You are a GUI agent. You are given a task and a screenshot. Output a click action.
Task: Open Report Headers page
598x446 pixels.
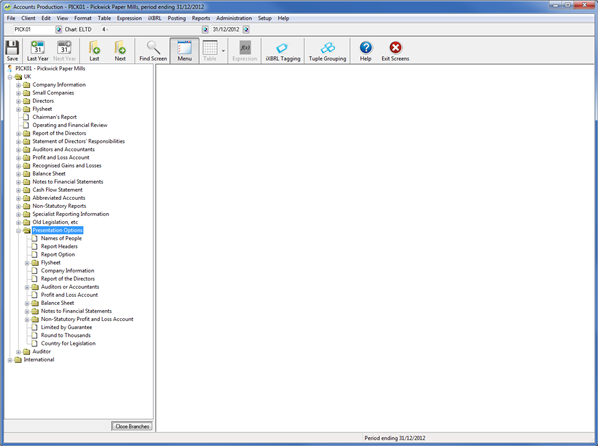pyautogui.click(x=59, y=246)
